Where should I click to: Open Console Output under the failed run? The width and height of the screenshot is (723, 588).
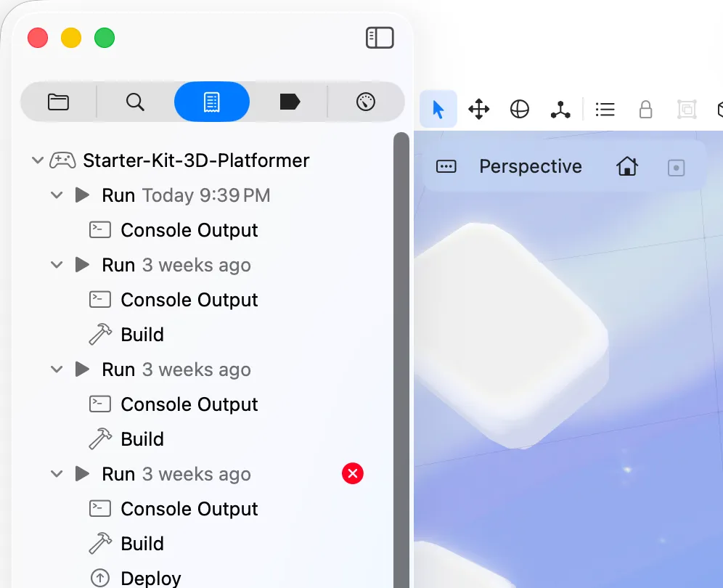189,509
